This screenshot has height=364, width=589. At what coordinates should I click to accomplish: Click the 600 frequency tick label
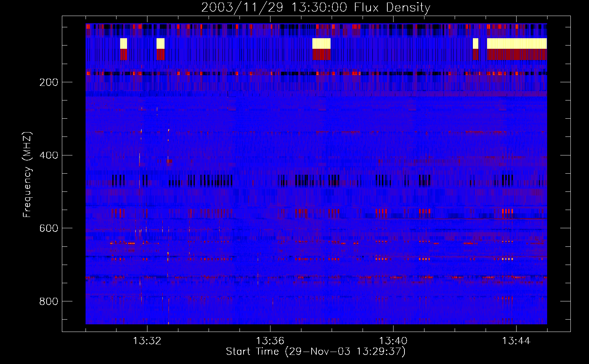(49, 228)
